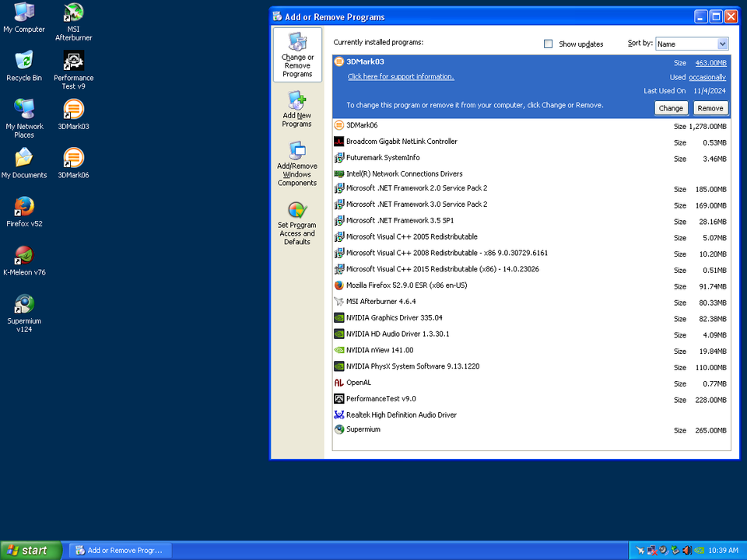Open the NVIDIA Settings tray icon

click(x=699, y=550)
